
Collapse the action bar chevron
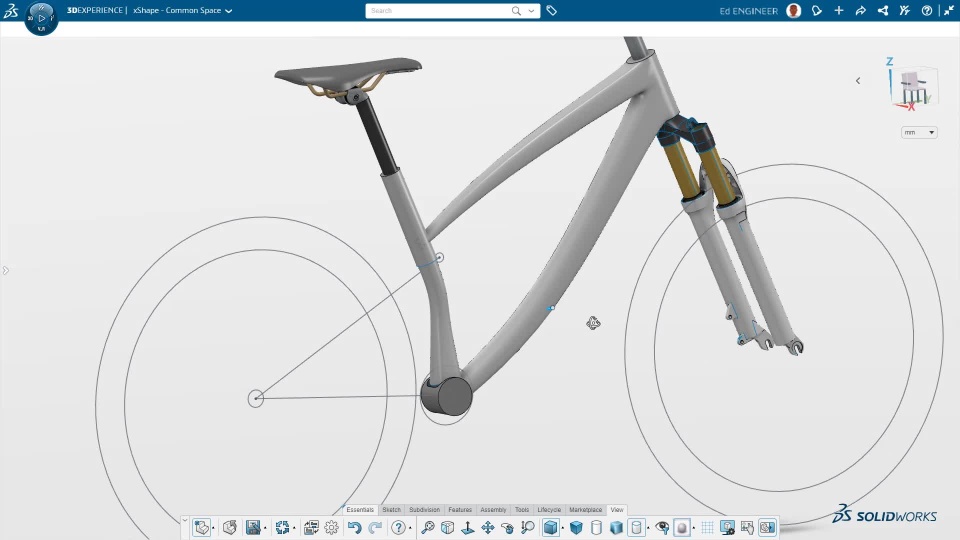pos(185,520)
